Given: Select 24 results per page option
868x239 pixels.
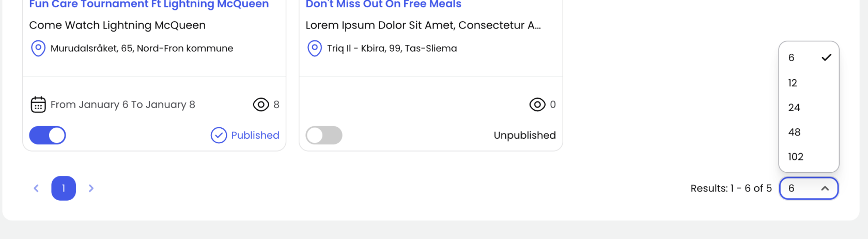Looking at the screenshot, I should pos(794,108).
